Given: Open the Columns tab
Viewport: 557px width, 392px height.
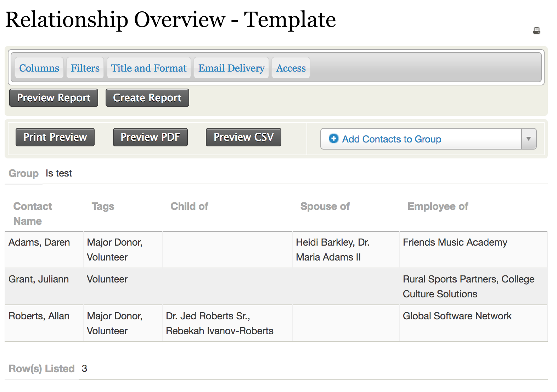Looking at the screenshot, I should click(x=39, y=68).
